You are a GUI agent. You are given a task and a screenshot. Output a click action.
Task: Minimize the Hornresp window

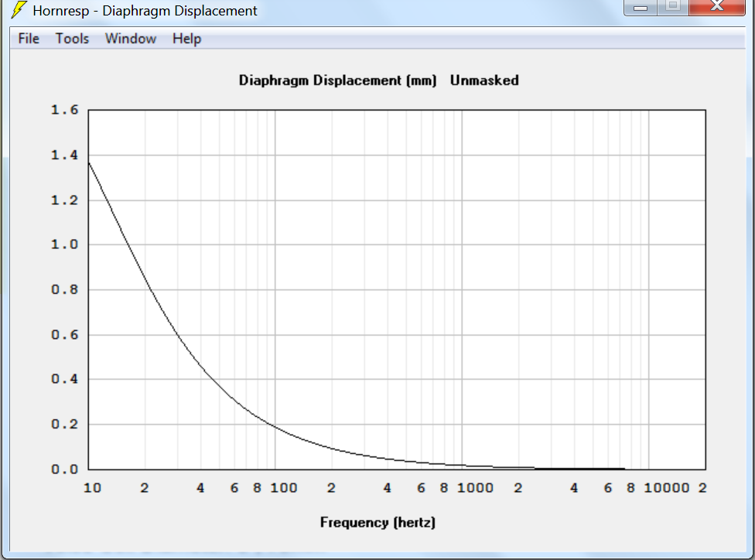pos(641,7)
